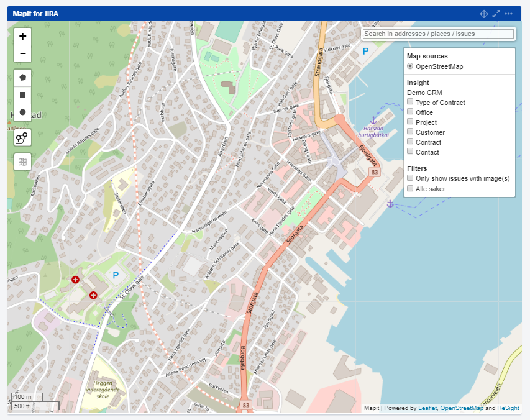Select the rectangle drawing tool
Viewport: 530px width, 420px height.
[23, 95]
